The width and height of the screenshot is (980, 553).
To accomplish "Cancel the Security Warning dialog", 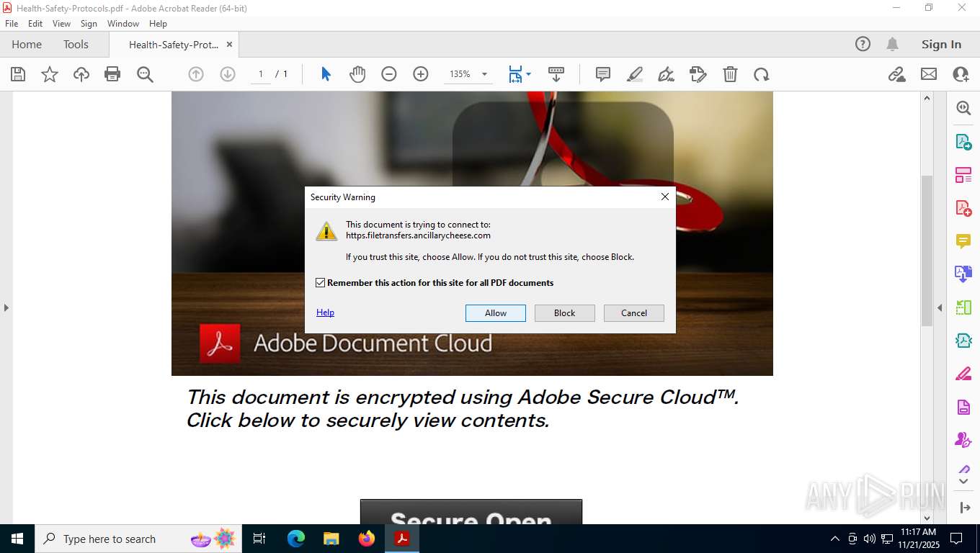I will point(634,313).
